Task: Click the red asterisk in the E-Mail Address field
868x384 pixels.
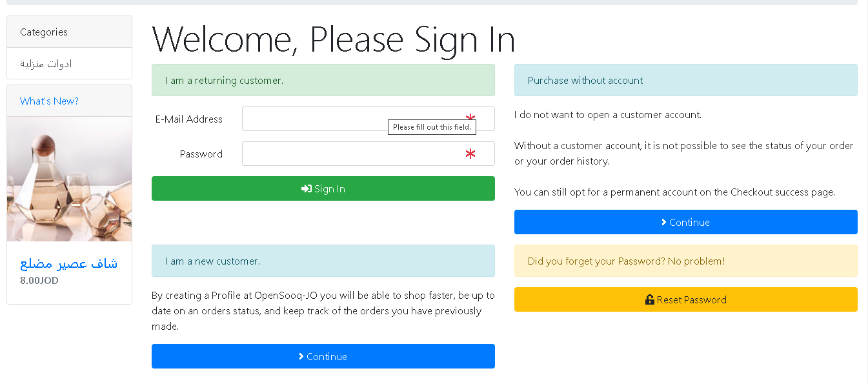Action: [x=470, y=119]
